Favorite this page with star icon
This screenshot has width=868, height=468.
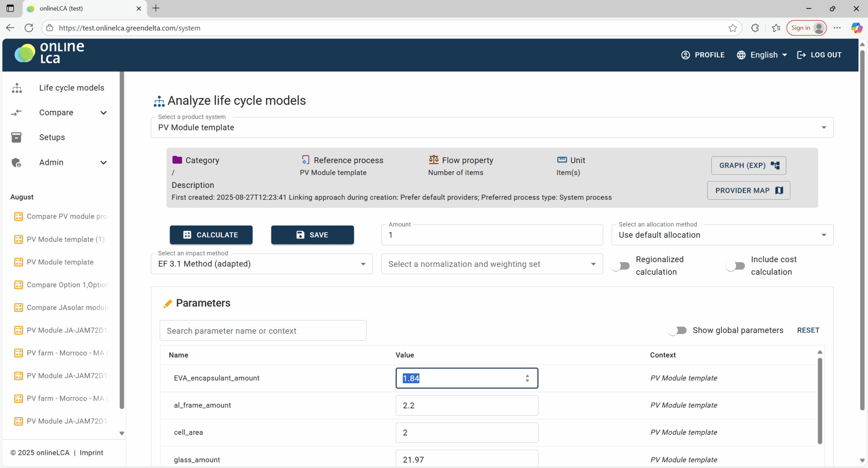click(733, 28)
